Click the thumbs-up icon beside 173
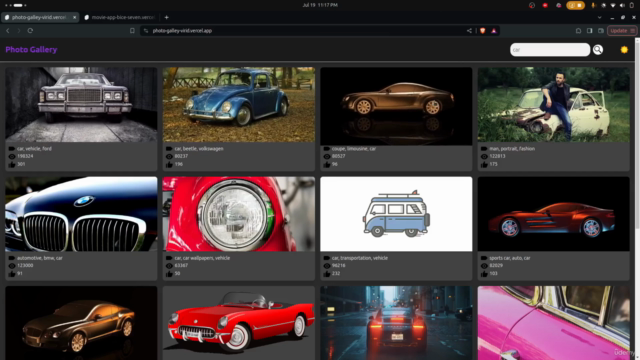This screenshot has height=360, width=640. pyautogui.click(x=484, y=164)
